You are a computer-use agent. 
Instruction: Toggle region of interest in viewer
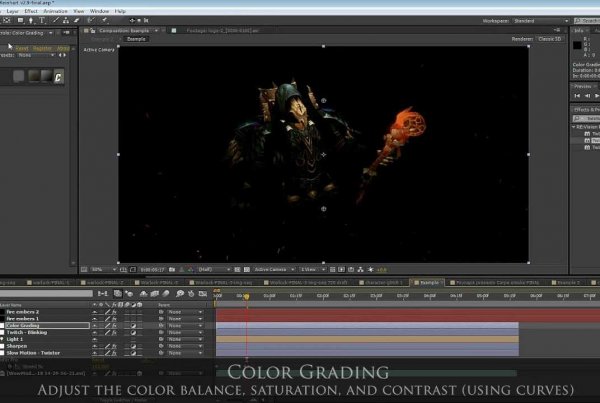tap(237, 270)
